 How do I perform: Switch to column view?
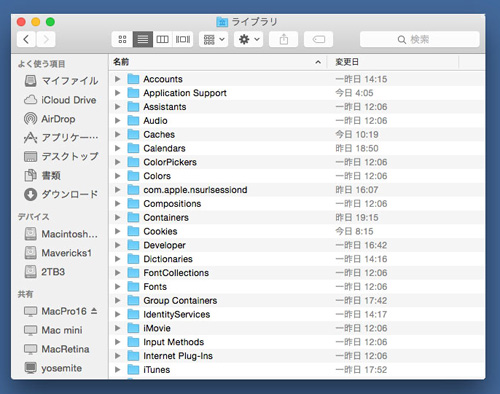coord(163,40)
